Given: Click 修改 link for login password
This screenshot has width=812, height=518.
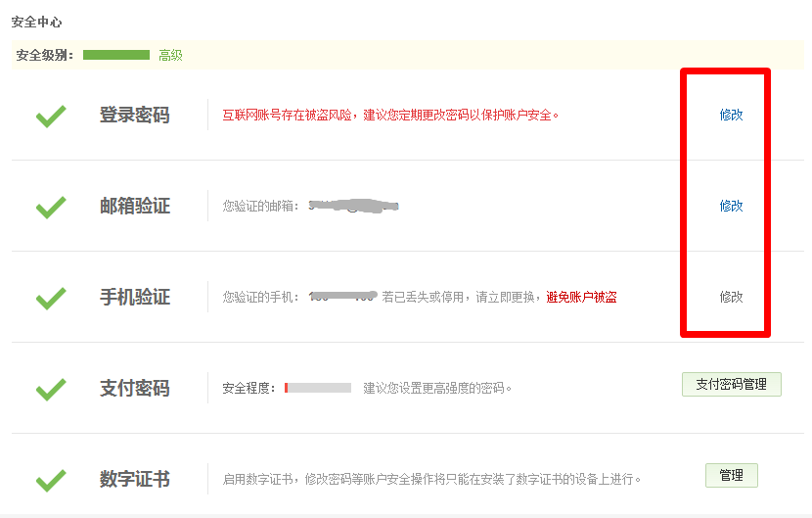Looking at the screenshot, I should coord(731,115).
